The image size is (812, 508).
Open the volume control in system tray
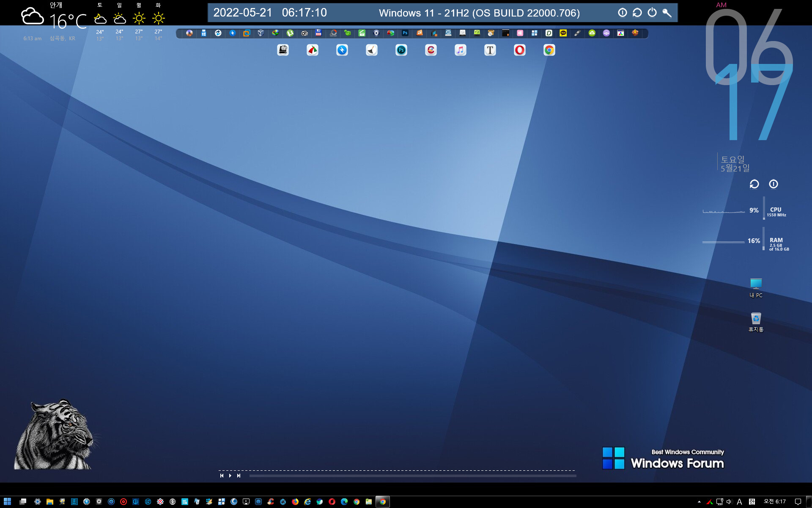pos(729,502)
